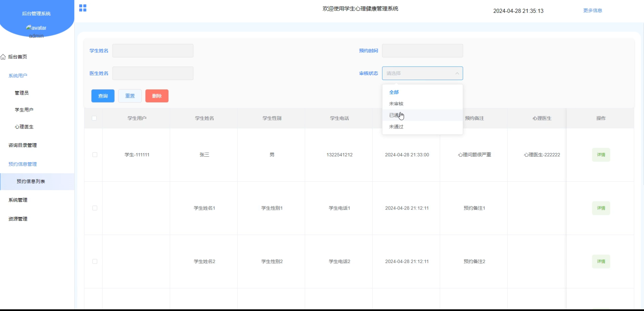Open the 预约时间 input field

(x=422, y=51)
